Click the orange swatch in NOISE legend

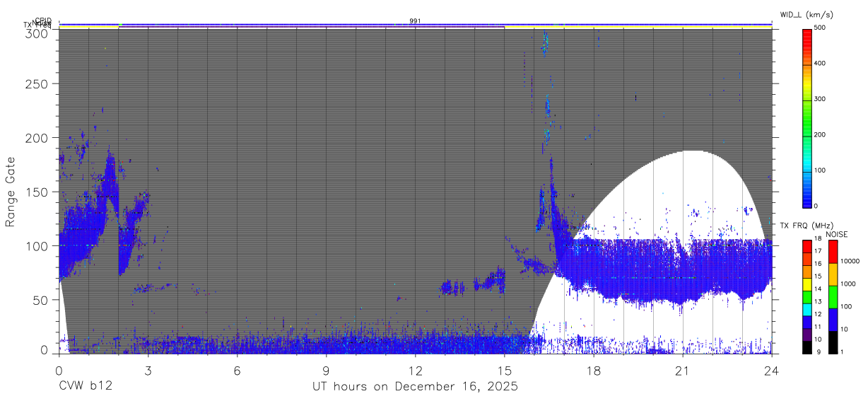click(x=833, y=274)
